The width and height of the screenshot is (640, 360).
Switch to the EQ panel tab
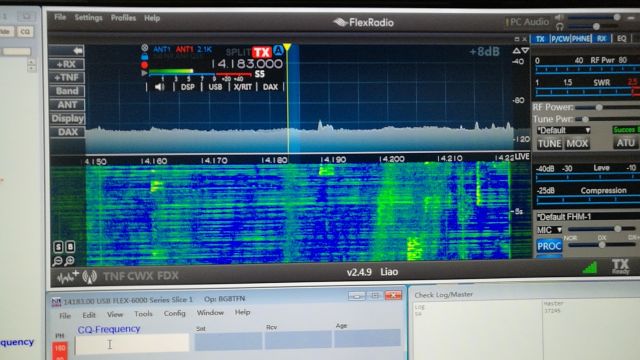(621, 39)
